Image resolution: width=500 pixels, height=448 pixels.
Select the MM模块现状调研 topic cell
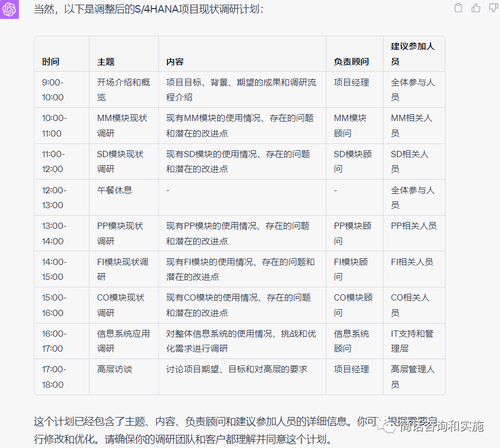[122, 126]
